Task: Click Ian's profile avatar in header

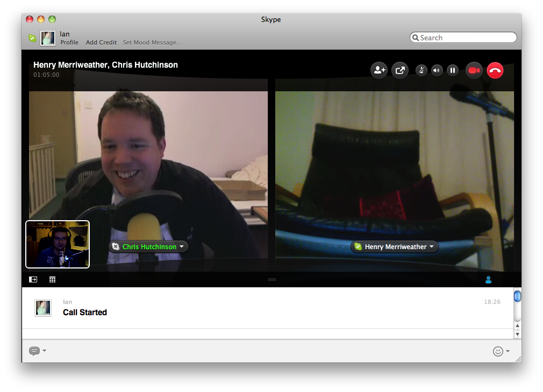Action: (48, 38)
